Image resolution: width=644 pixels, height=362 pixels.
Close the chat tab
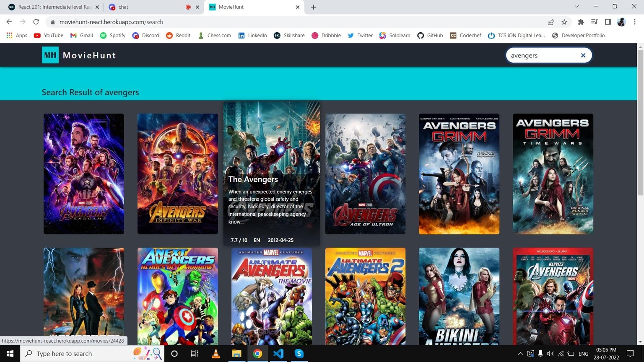pyautogui.click(x=197, y=7)
